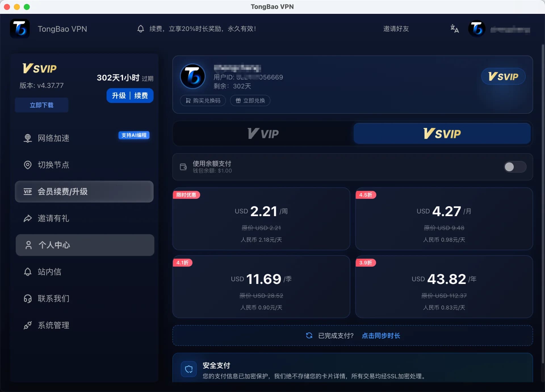This screenshot has width=545, height=392.
Task: Click the 立即下载 button
Action: pyautogui.click(x=41, y=105)
